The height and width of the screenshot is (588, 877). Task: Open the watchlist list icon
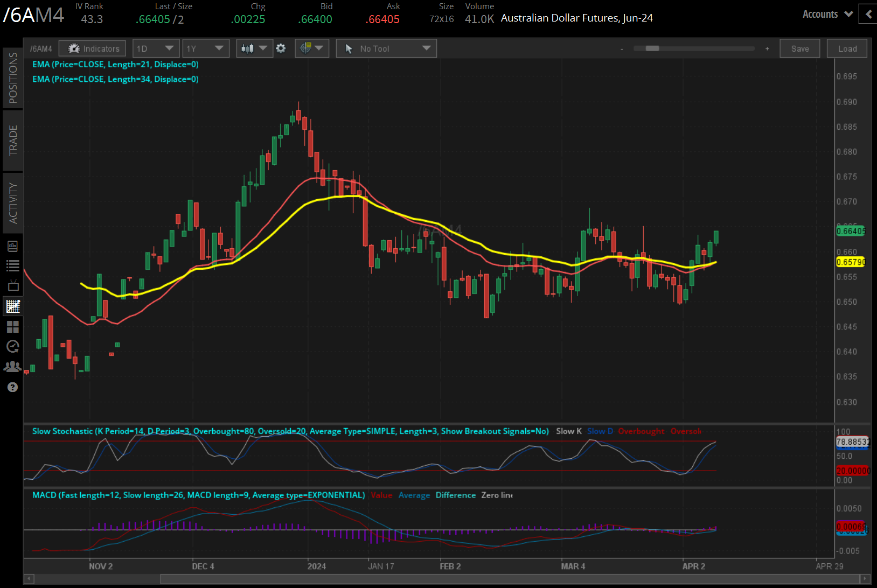[x=13, y=265]
